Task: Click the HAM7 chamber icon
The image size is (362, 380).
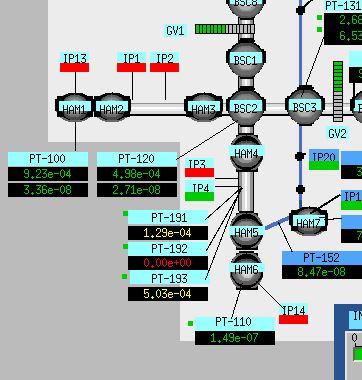Action: [308, 221]
